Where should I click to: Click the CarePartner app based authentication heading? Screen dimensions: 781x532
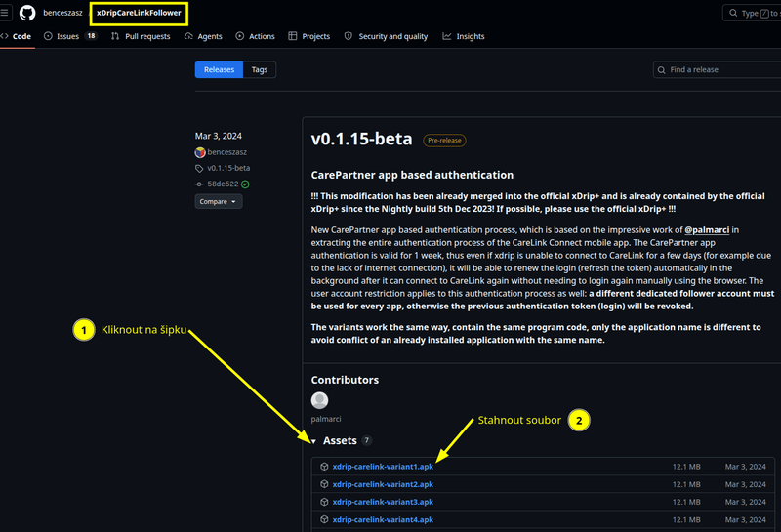[412, 176]
